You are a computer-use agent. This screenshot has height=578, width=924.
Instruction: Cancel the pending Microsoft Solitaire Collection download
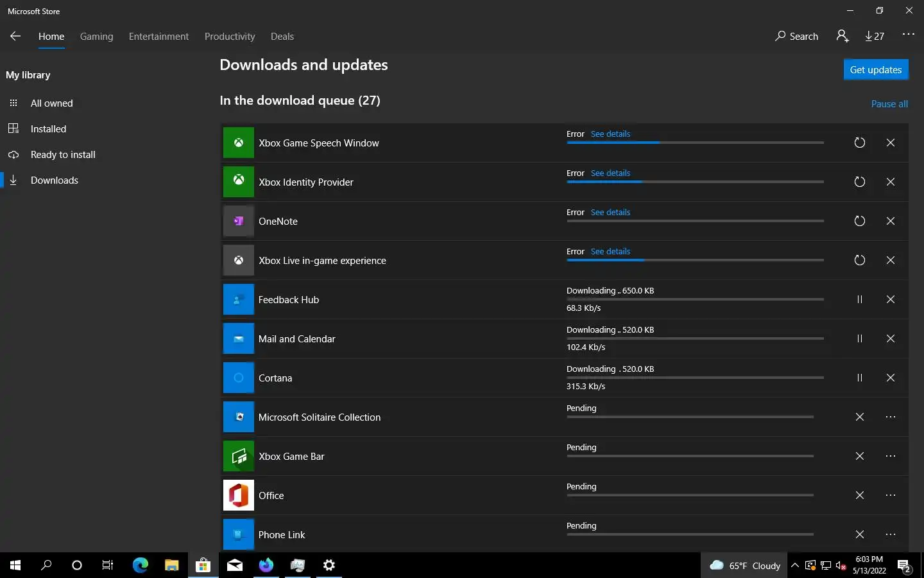coord(860,417)
